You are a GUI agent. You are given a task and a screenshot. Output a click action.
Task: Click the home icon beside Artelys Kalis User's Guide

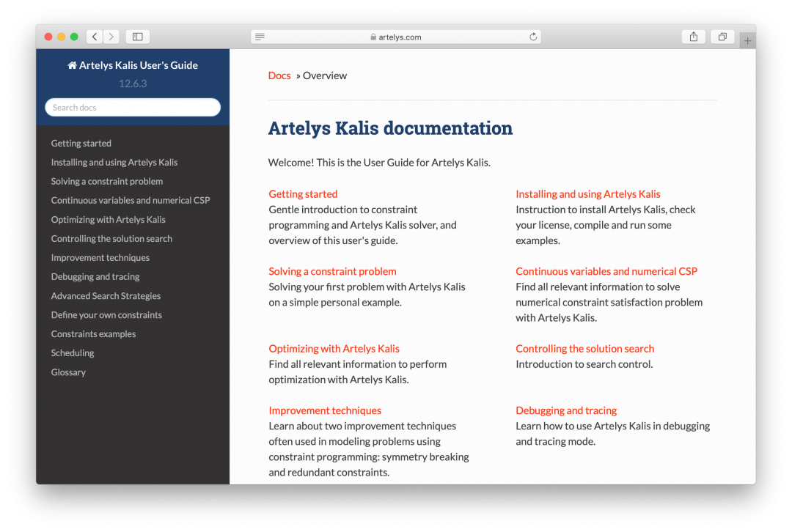(x=72, y=65)
